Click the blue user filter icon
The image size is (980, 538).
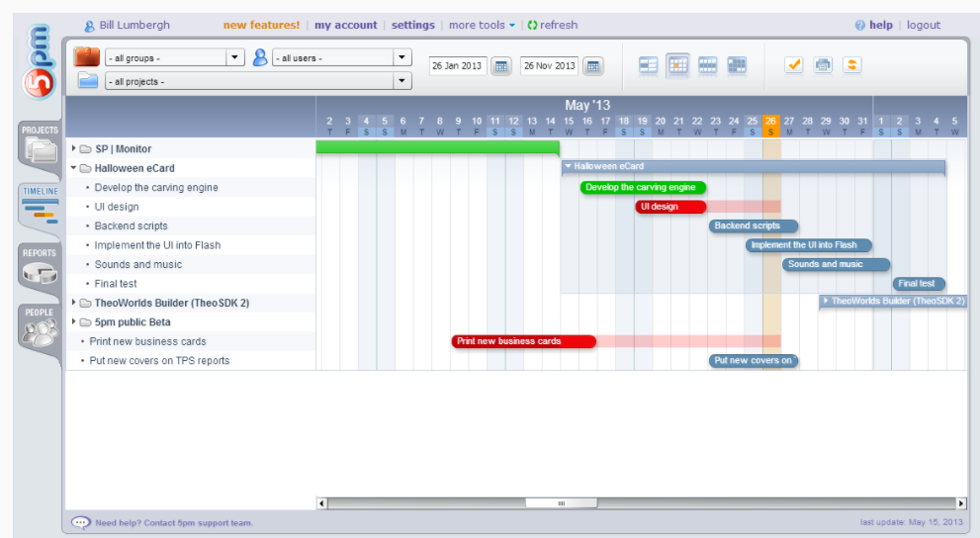(260, 57)
